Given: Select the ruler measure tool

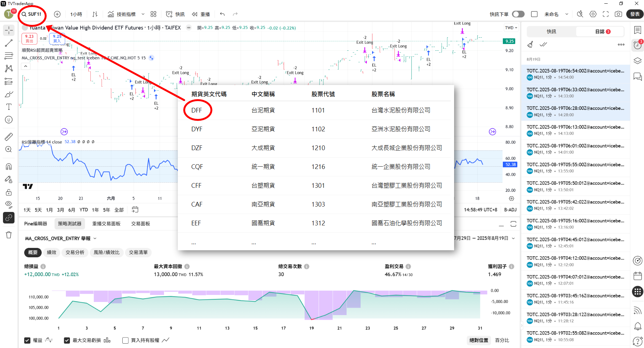Looking at the screenshot, I should coord(9,136).
